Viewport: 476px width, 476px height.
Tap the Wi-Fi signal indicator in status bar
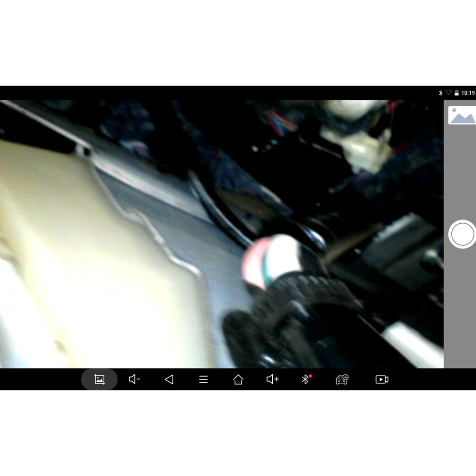click(448, 93)
